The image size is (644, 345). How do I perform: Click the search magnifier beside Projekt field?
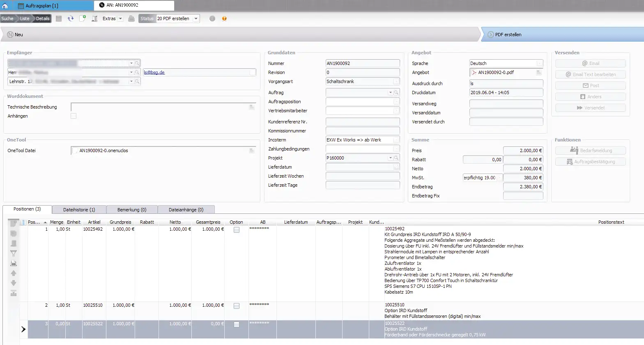click(396, 158)
